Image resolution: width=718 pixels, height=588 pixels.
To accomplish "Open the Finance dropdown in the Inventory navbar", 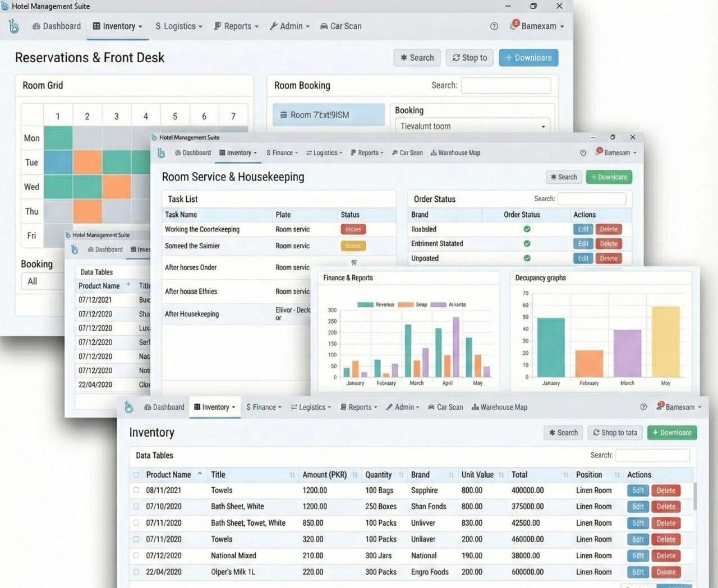I will click(264, 408).
